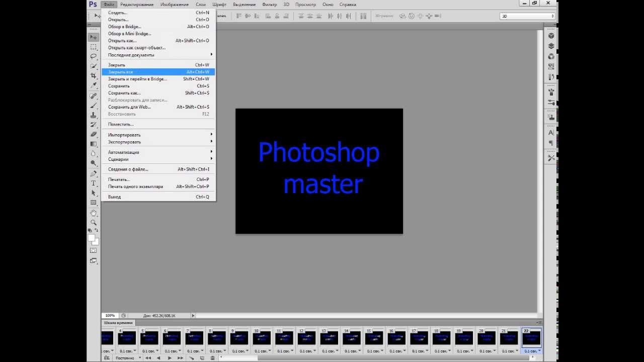Toggle Quick Mask mode
The width and height of the screenshot is (644, 362).
coord(94,250)
